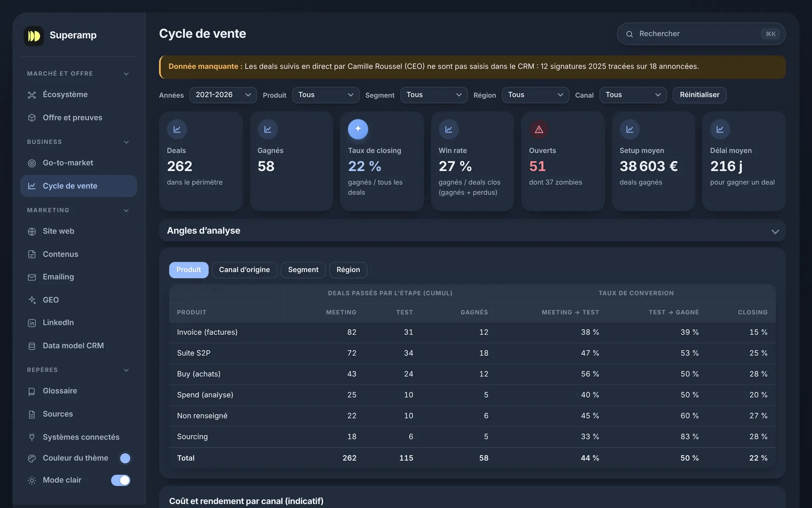Click the Go-to-market target icon

click(x=32, y=163)
